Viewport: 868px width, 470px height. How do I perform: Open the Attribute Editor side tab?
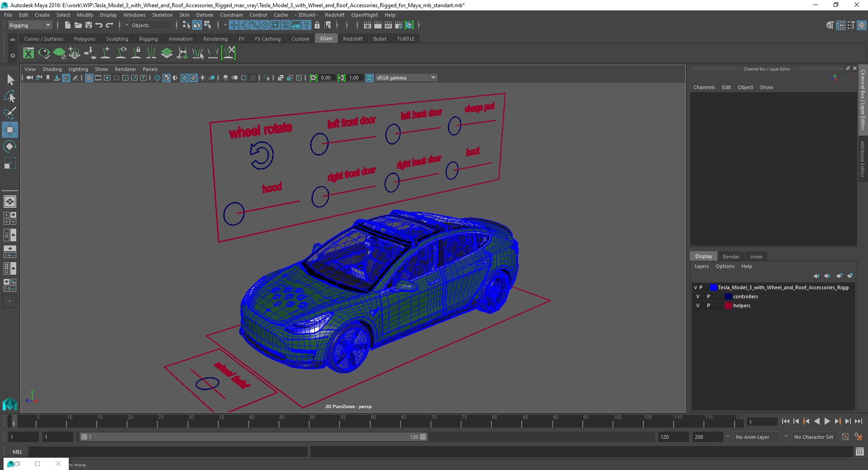click(863, 159)
